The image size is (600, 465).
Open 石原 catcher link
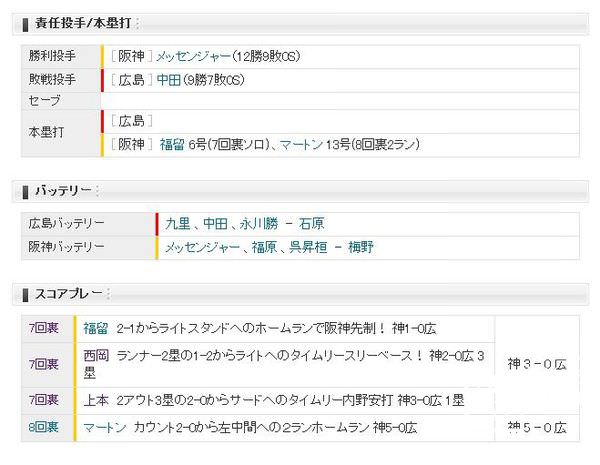pyautogui.click(x=311, y=224)
